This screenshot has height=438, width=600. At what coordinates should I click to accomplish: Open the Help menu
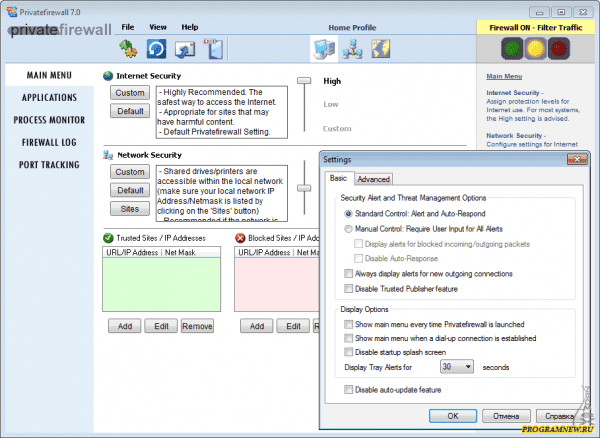pos(189,27)
